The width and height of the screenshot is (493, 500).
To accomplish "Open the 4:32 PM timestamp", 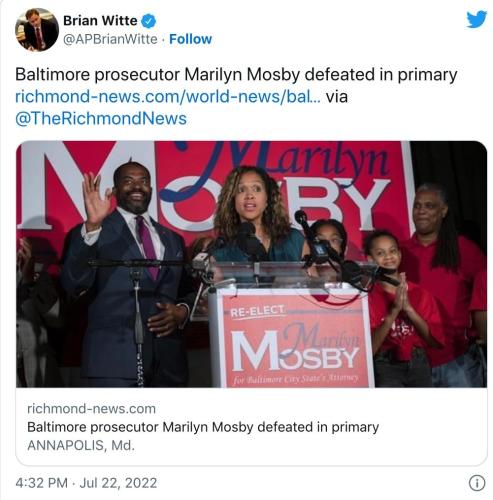I will [41, 483].
